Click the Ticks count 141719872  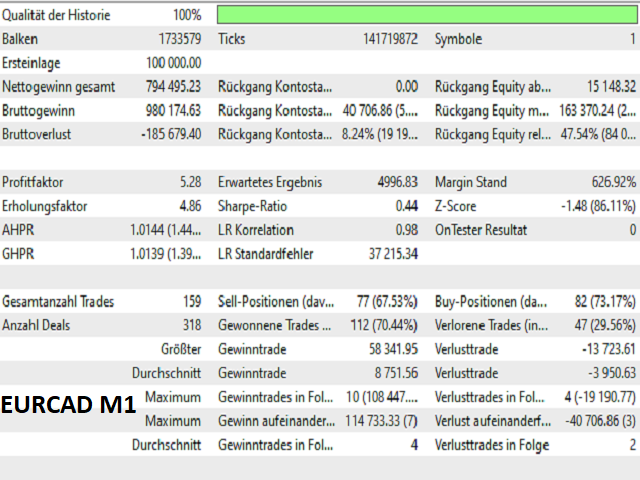point(390,39)
